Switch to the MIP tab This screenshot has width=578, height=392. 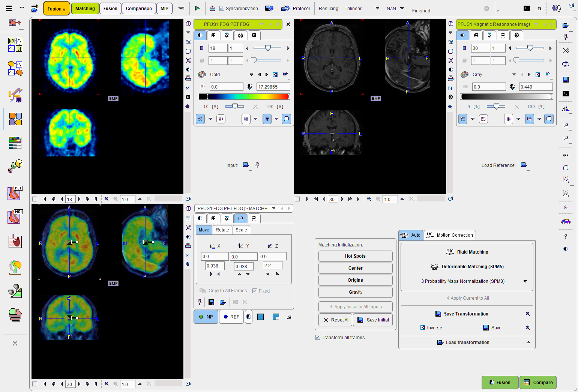click(x=164, y=8)
